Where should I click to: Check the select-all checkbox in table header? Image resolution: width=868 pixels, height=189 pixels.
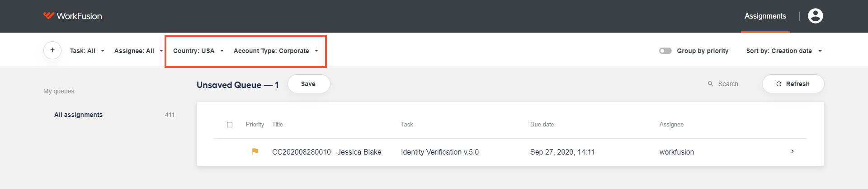[230, 125]
